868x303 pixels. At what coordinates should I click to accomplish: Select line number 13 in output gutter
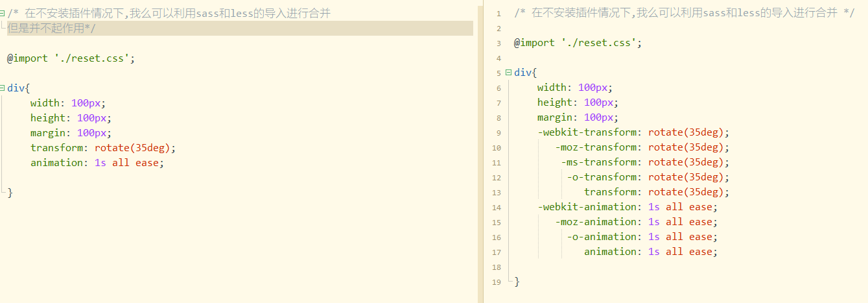click(x=497, y=193)
